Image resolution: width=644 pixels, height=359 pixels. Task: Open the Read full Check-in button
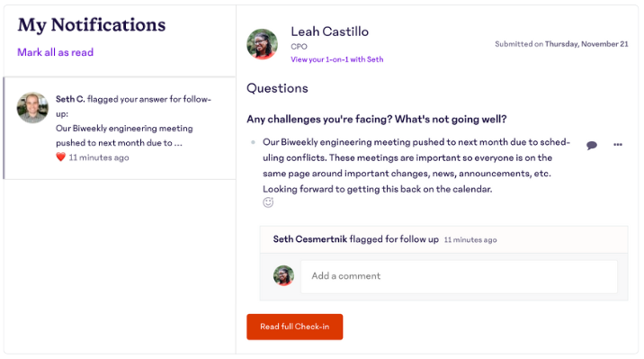pyautogui.click(x=294, y=327)
